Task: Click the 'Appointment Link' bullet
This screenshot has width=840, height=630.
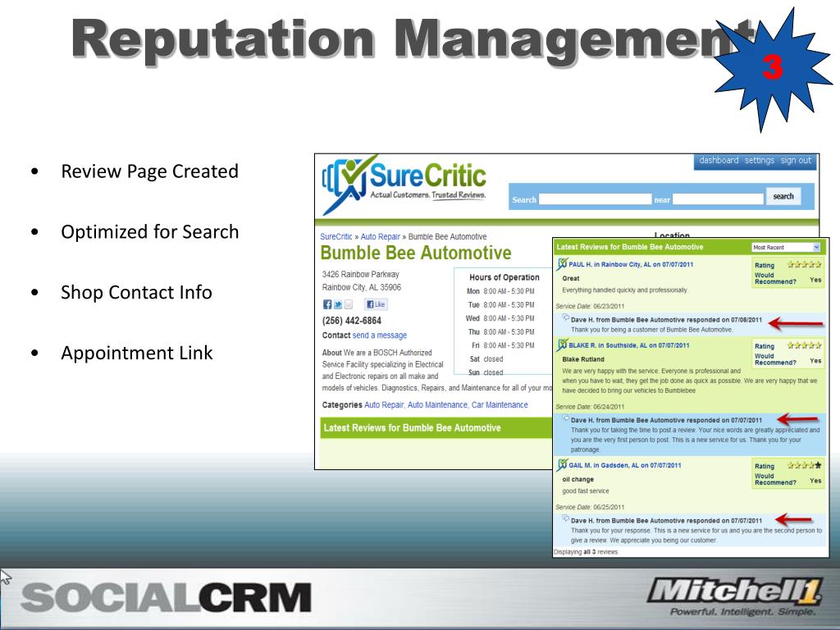Action: coord(137,353)
